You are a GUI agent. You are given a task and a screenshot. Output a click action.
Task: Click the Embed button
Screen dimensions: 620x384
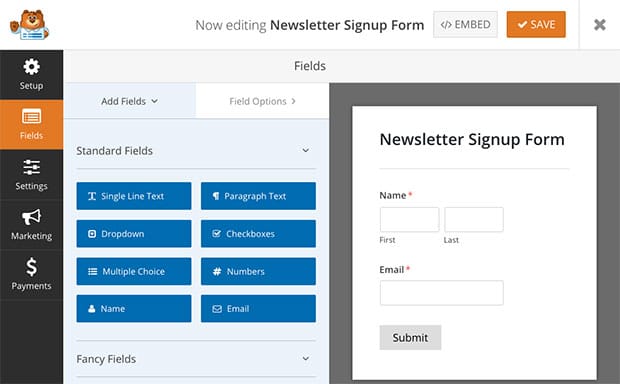465,25
